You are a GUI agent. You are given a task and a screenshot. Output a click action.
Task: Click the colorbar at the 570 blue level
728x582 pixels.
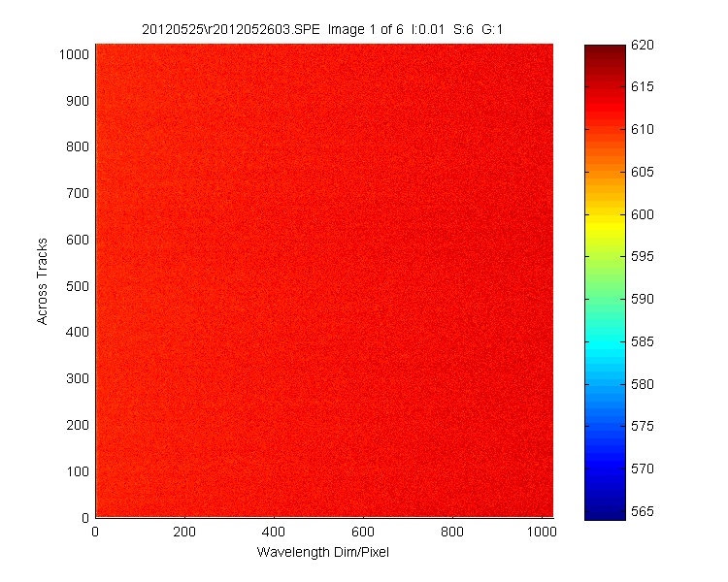(605, 469)
